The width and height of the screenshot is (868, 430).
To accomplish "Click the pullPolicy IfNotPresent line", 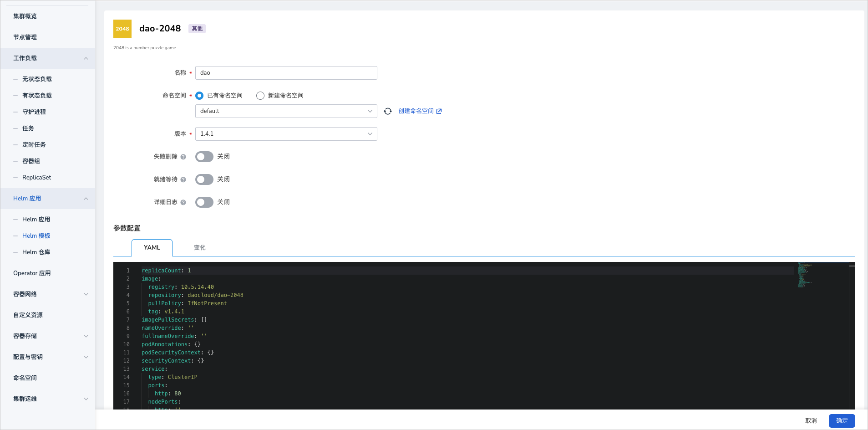I will tap(188, 303).
